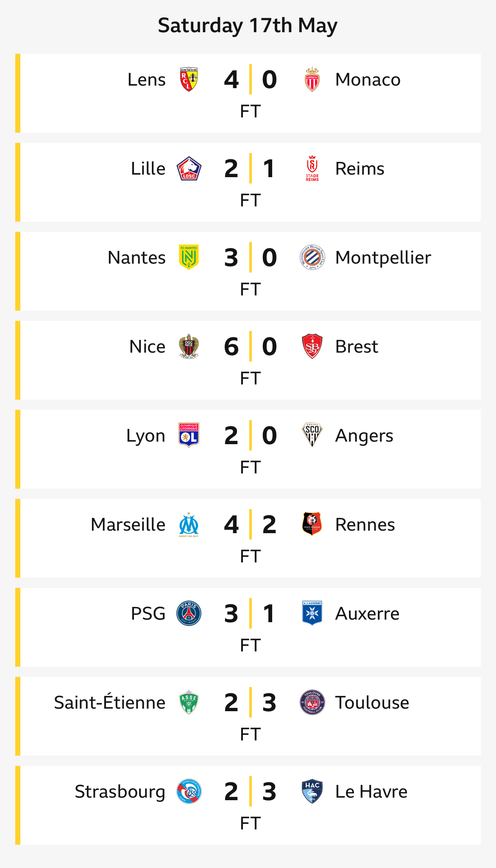
Task: Open the Strasbourg team name link
Action: (x=120, y=792)
